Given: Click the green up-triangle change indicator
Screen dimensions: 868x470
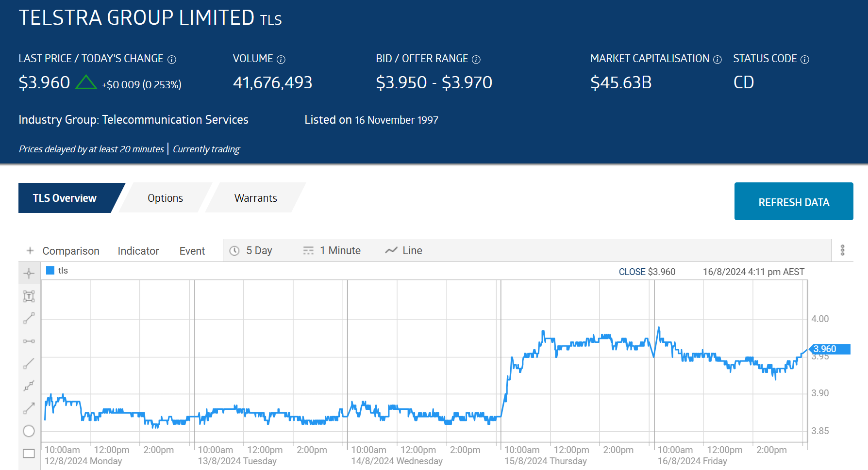Looking at the screenshot, I should pos(86,82).
